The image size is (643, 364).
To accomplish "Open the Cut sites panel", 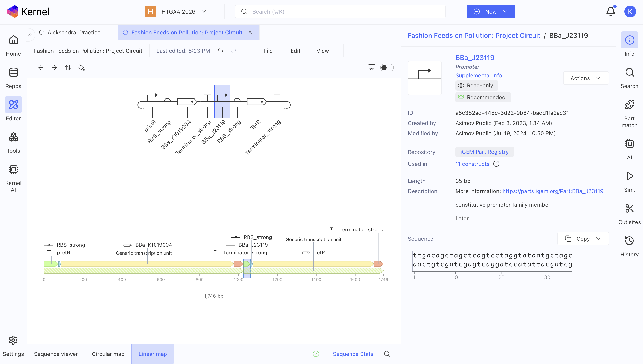I will click(x=629, y=214).
